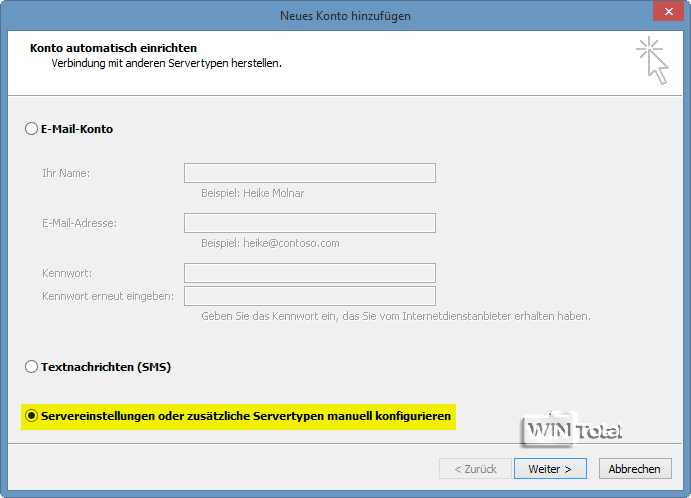Click the cursor wizard icon in header

[653, 61]
